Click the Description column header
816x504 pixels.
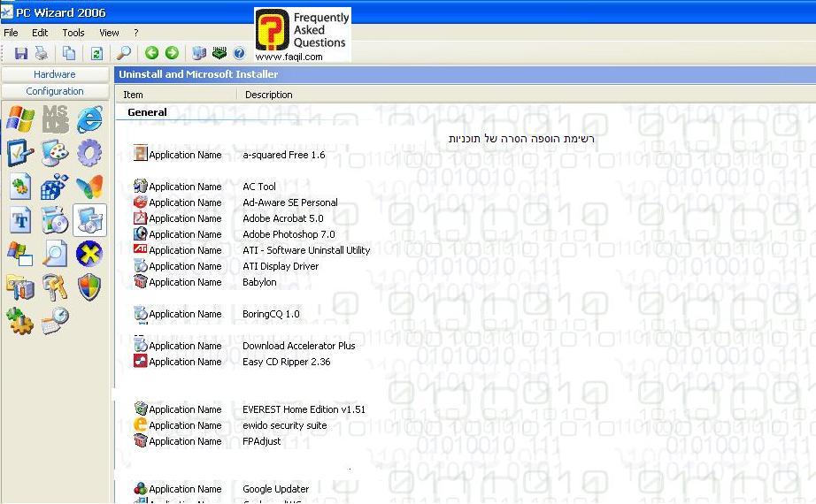(x=269, y=95)
